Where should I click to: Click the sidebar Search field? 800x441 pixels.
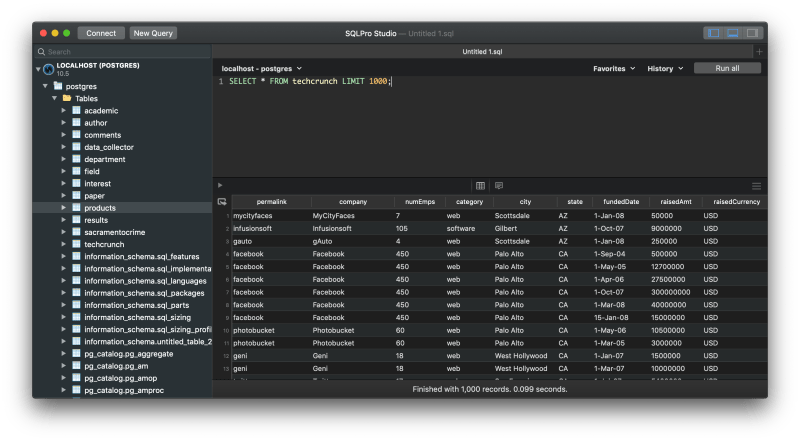coord(122,52)
